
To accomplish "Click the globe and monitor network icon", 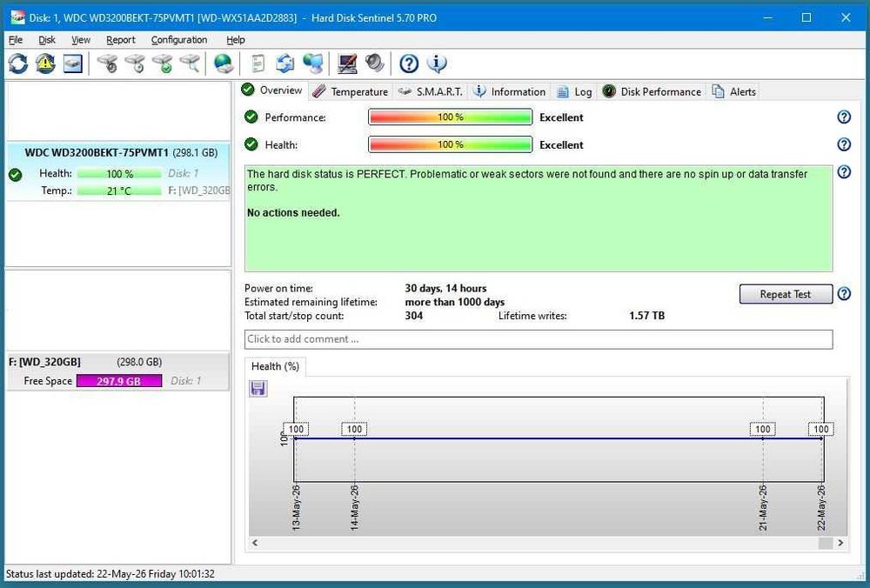I will [x=313, y=63].
